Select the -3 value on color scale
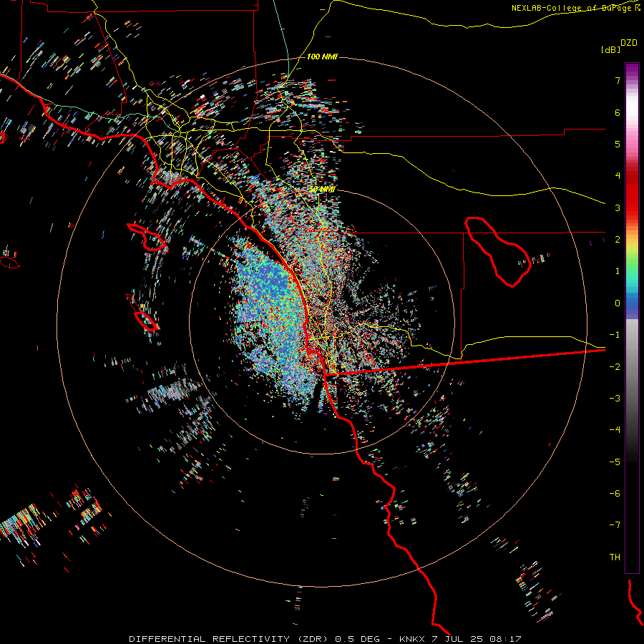Image resolution: width=644 pixels, height=644 pixels. point(615,399)
